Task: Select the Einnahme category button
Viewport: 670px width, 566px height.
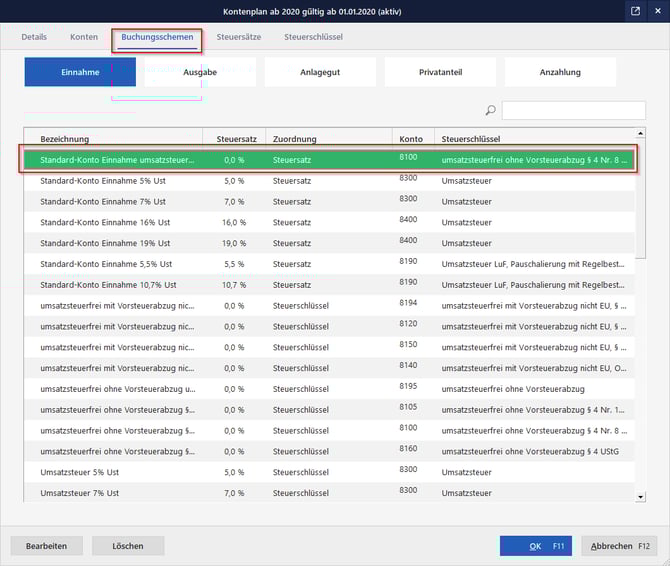Action: 80,72
